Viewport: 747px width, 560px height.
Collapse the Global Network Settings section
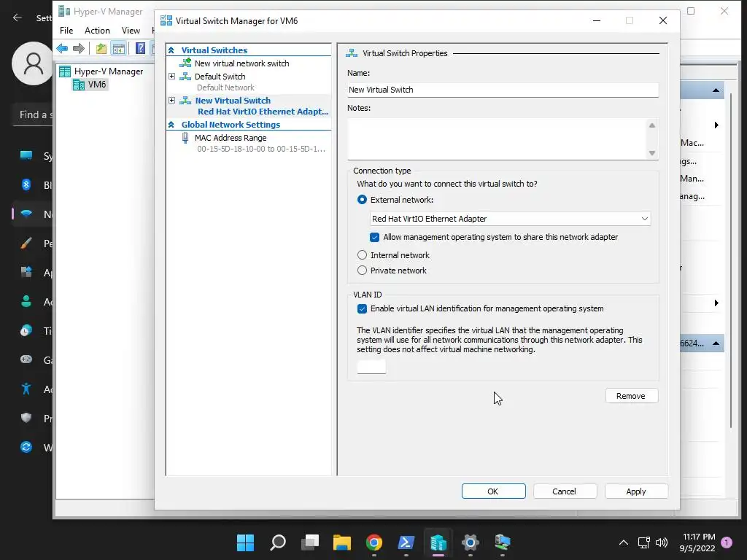tap(171, 124)
